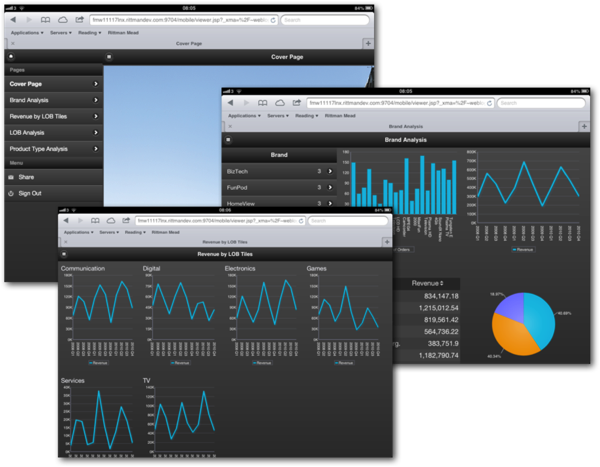Image resolution: width=600 pixels, height=467 pixels.
Task: Open the Digital revenue tile chart
Action: click(181, 315)
